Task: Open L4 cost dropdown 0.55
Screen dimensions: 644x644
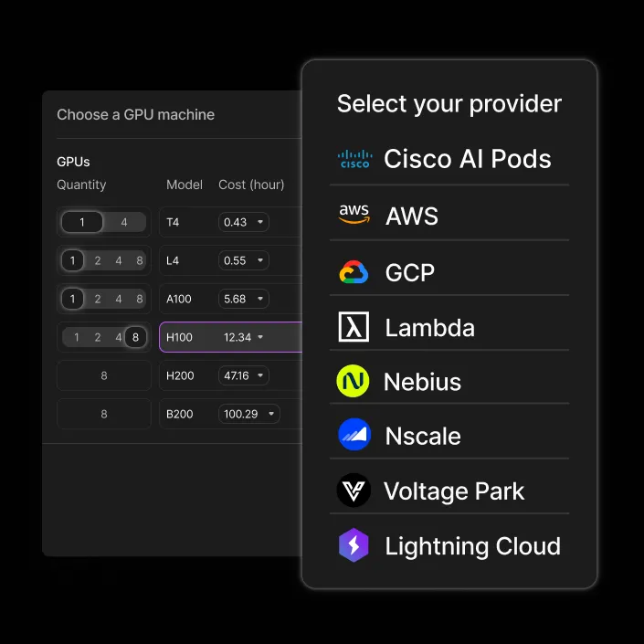Action: click(x=244, y=260)
